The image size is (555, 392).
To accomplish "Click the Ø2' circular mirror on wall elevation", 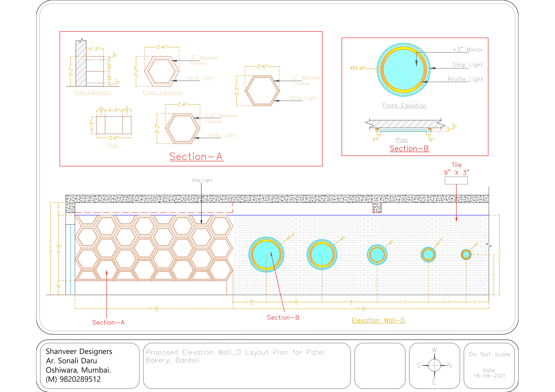I will pos(377,255).
